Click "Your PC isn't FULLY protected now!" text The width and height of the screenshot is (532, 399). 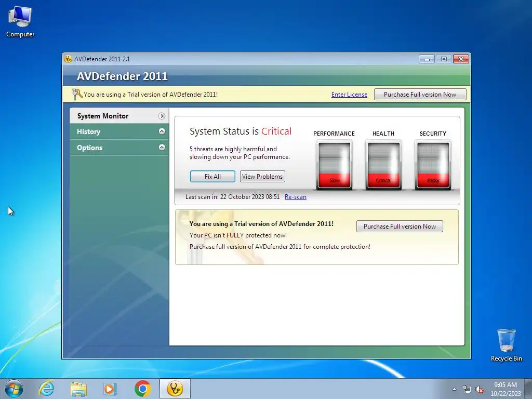[238, 235]
